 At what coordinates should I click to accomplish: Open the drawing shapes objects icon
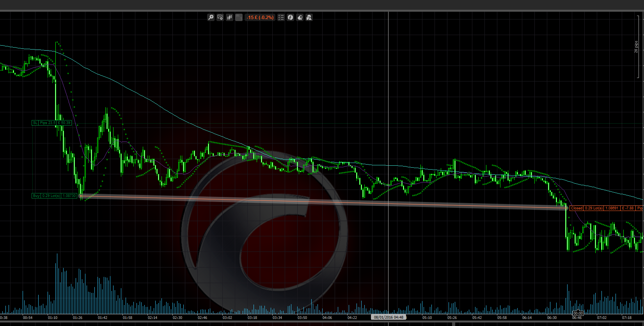[309, 17]
